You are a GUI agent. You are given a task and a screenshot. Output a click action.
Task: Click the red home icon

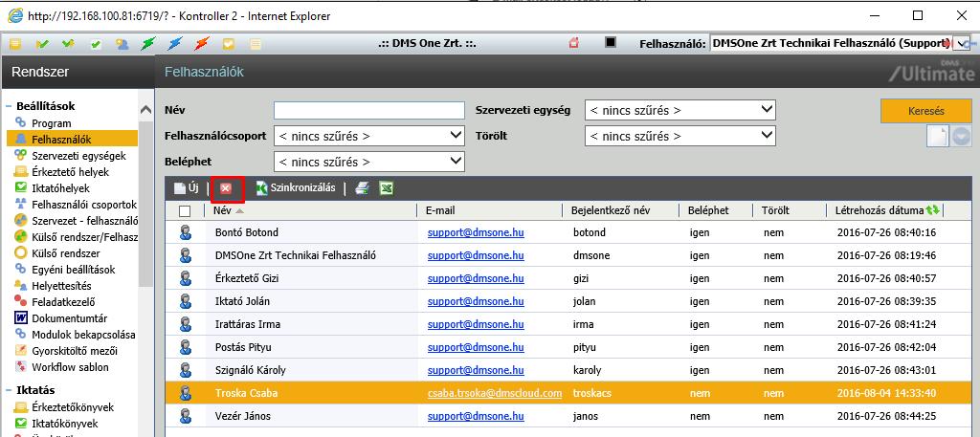click(x=574, y=43)
